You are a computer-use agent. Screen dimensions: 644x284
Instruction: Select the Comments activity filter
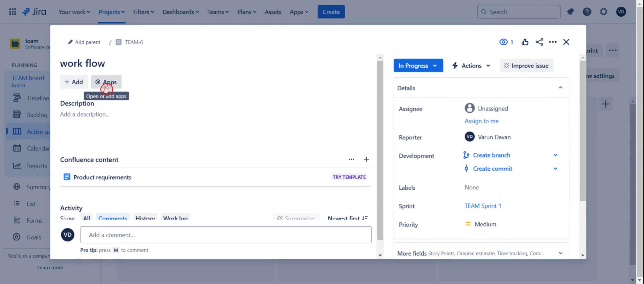coord(112,218)
